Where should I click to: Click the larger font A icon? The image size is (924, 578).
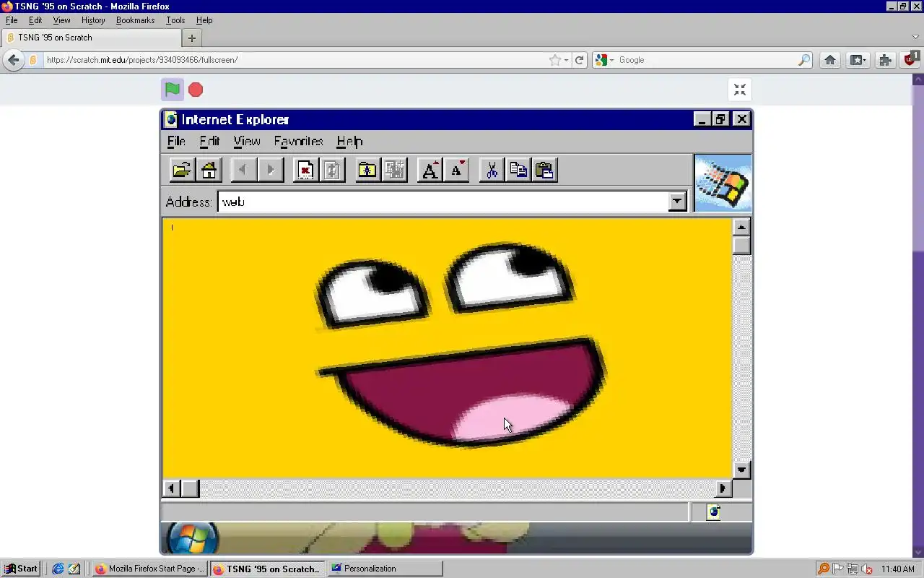click(x=430, y=170)
